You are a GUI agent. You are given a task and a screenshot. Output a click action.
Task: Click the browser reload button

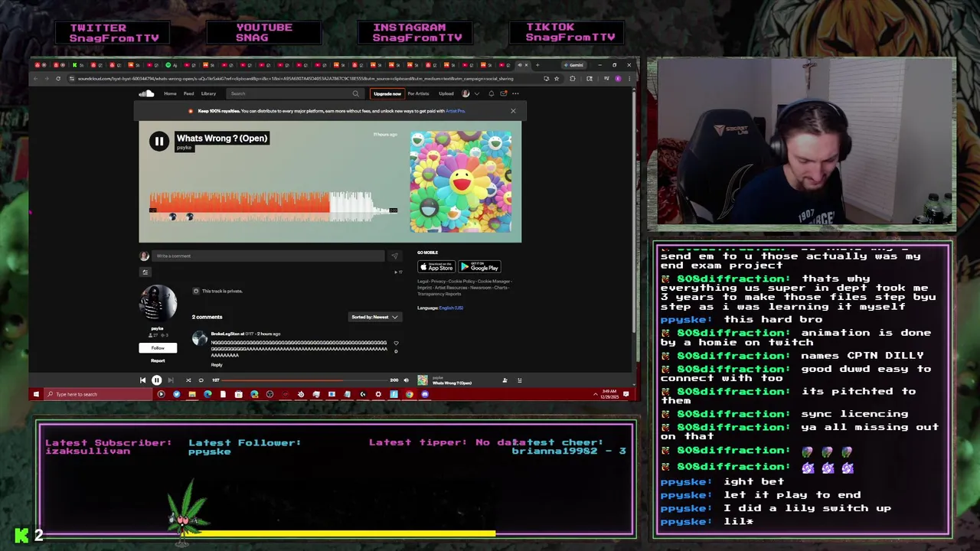tap(57, 78)
